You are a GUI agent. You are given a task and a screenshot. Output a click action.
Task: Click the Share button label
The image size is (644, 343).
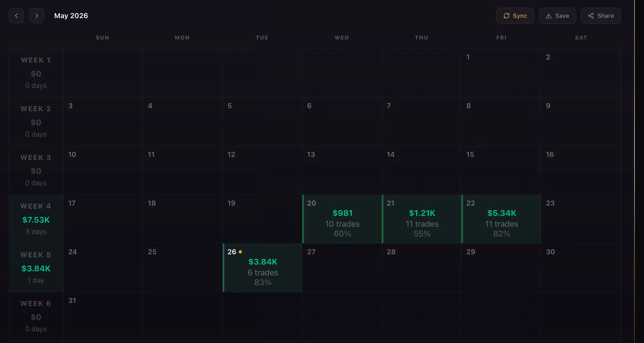tap(606, 16)
